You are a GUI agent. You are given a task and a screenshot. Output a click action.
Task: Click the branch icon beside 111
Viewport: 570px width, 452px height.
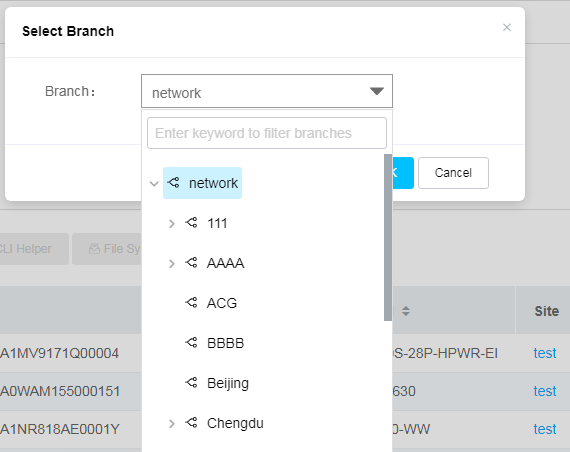(191, 223)
